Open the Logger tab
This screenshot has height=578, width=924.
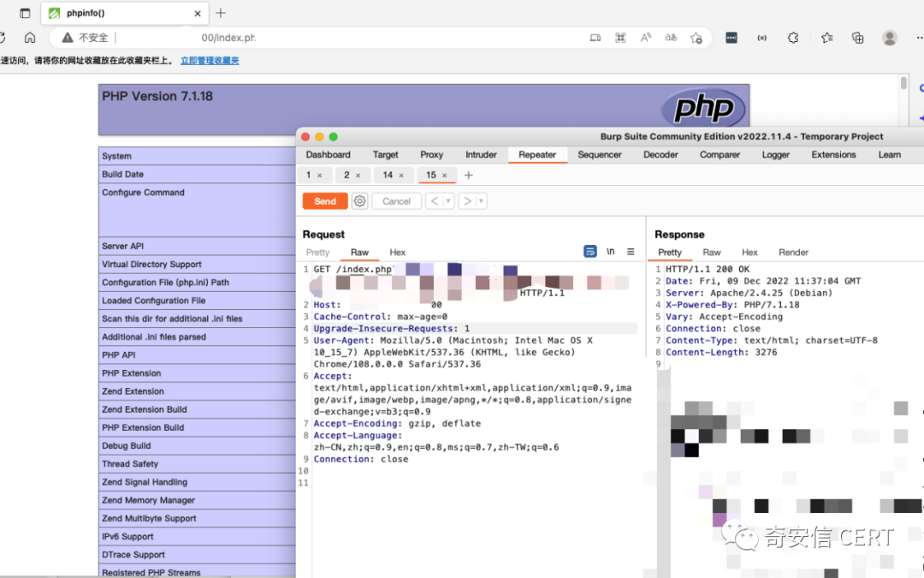click(x=775, y=154)
